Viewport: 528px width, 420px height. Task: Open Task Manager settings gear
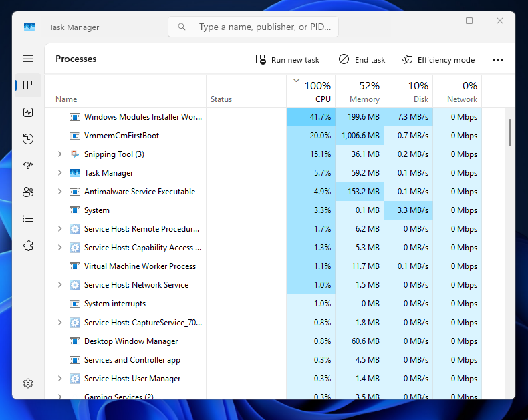(28, 383)
